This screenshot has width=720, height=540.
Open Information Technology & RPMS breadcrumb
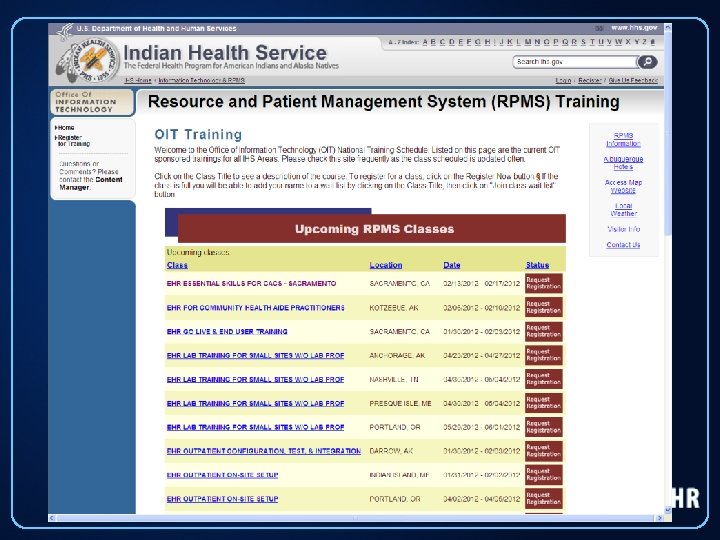[x=202, y=80]
